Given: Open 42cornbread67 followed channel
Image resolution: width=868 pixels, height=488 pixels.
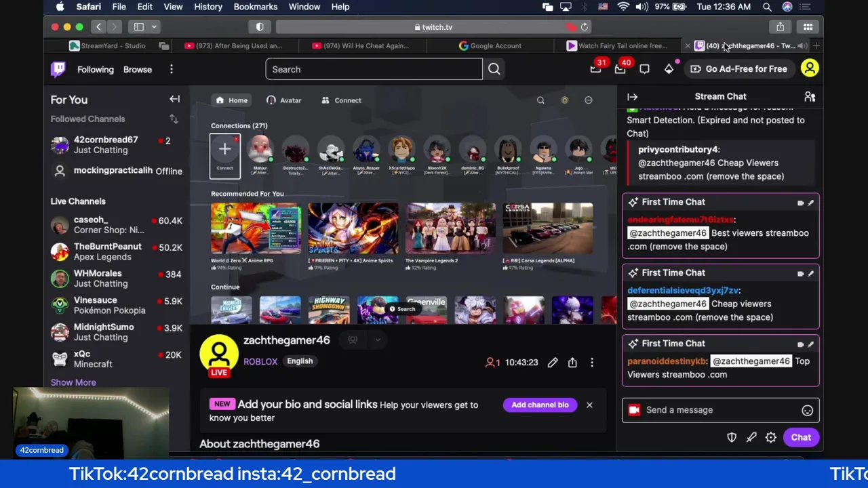Looking at the screenshot, I should click(115, 144).
